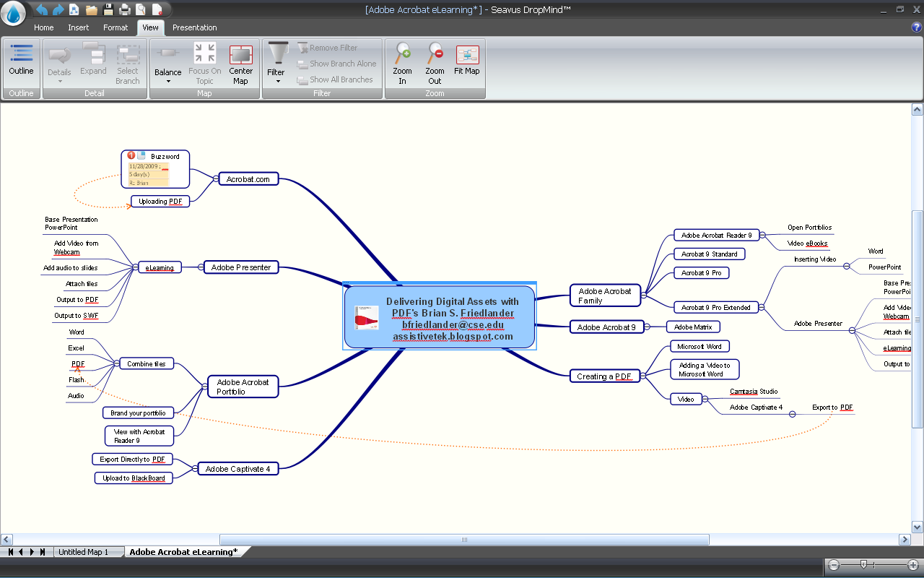
Task: Open the Insert ribbon tab
Action: click(79, 27)
